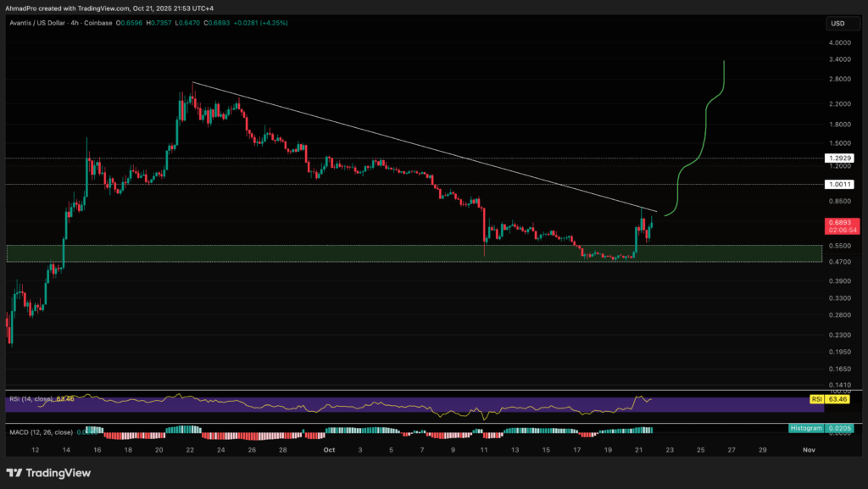Open the 4h timeframe selector
This screenshot has height=489, width=868.
click(x=74, y=23)
